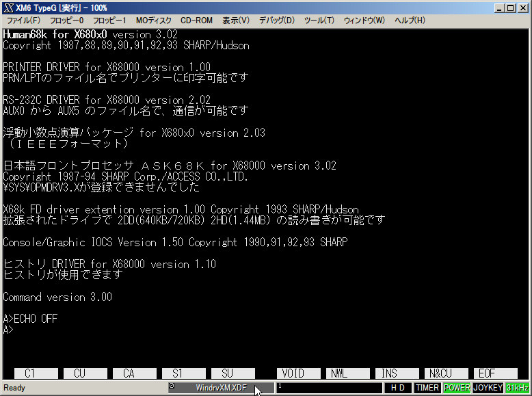
Task: Open the デバッグ(D) menu
Action: 277,21
